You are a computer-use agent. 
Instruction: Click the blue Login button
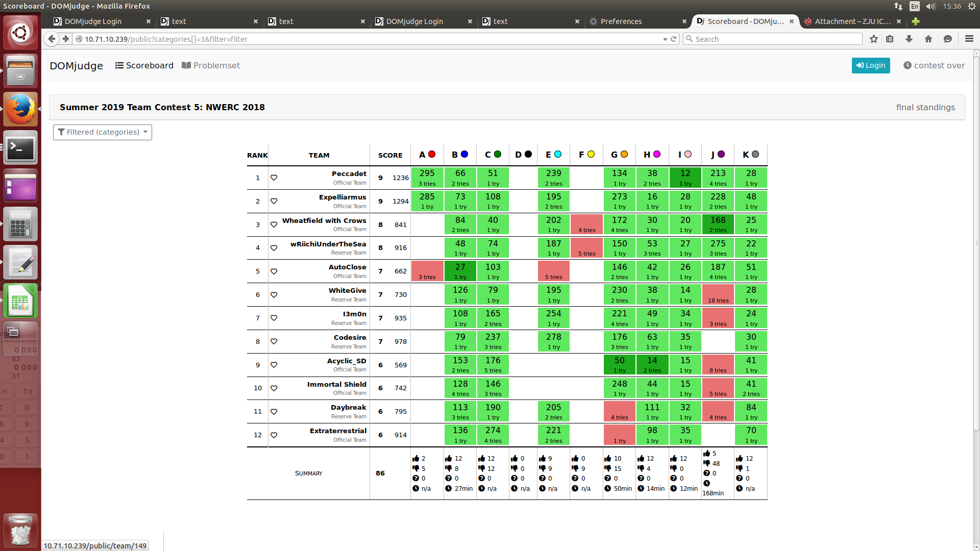(x=870, y=65)
